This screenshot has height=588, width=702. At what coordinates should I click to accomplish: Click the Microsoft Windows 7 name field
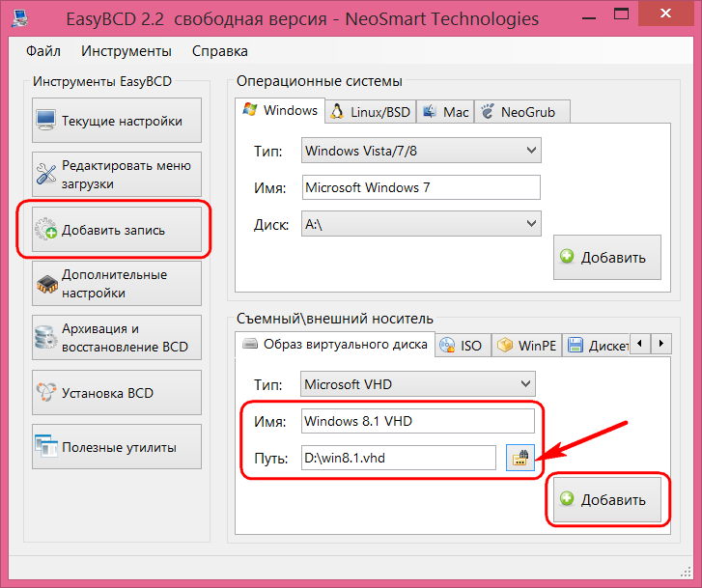pos(421,187)
